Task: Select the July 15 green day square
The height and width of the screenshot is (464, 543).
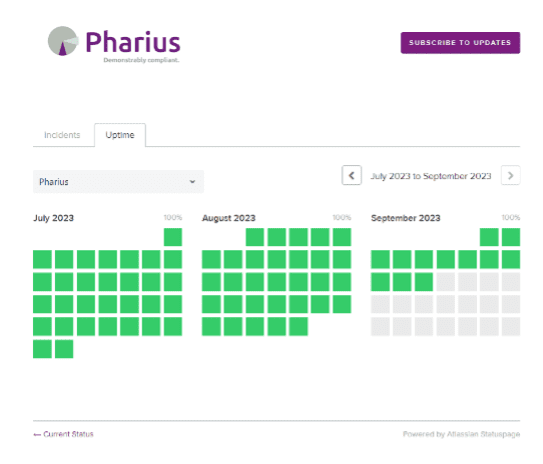Action: tap(173, 282)
